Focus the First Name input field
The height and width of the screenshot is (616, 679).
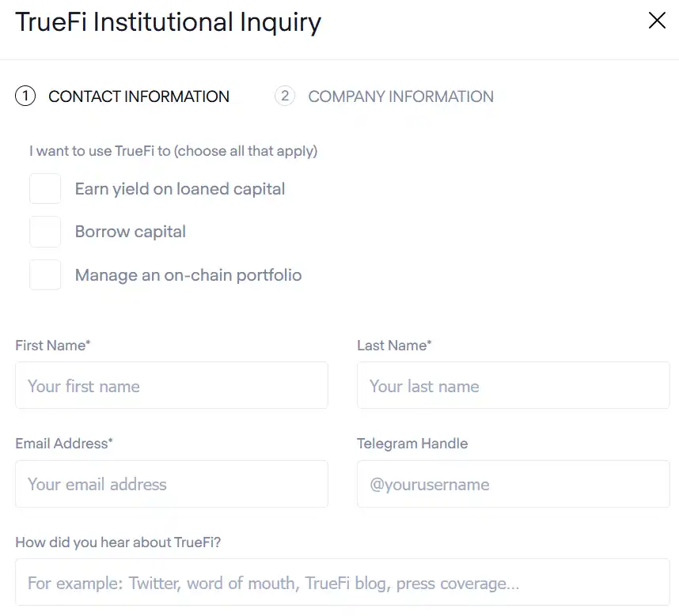click(x=172, y=385)
